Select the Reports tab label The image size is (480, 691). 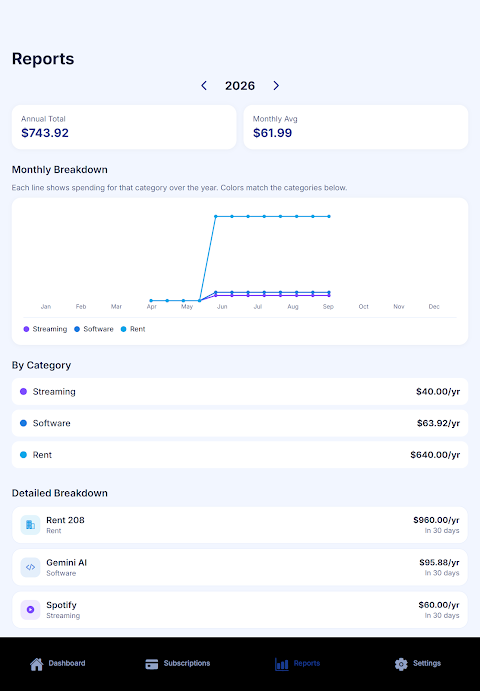(x=307, y=663)
